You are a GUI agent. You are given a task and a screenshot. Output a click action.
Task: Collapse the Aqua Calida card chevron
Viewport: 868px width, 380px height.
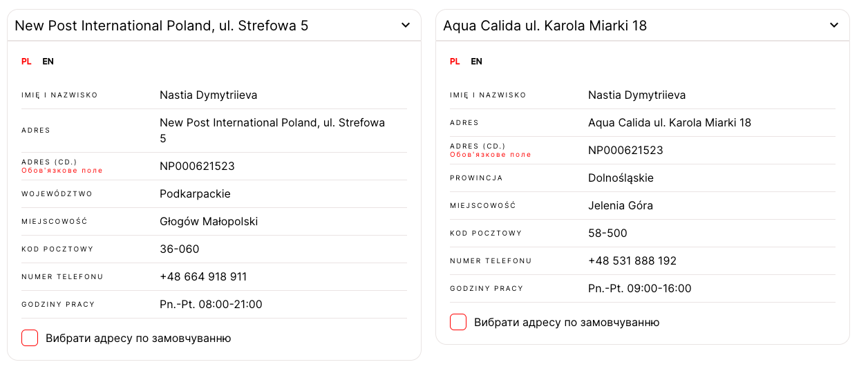[x=834, y=26]
